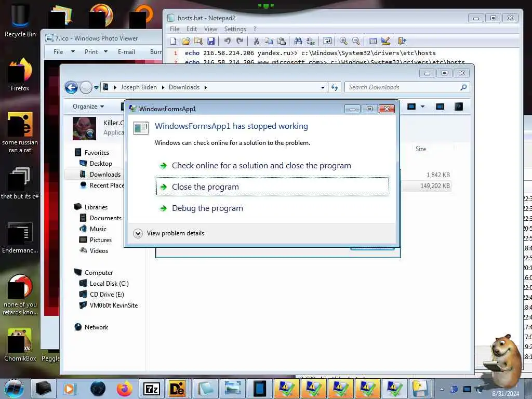532x399 pixels.
Task: Click the Search Downloads field
Action: pos(407,87)
